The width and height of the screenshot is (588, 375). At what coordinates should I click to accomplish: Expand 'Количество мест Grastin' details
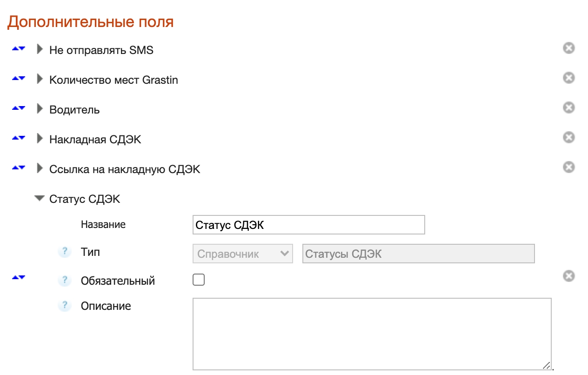(40, 79)
